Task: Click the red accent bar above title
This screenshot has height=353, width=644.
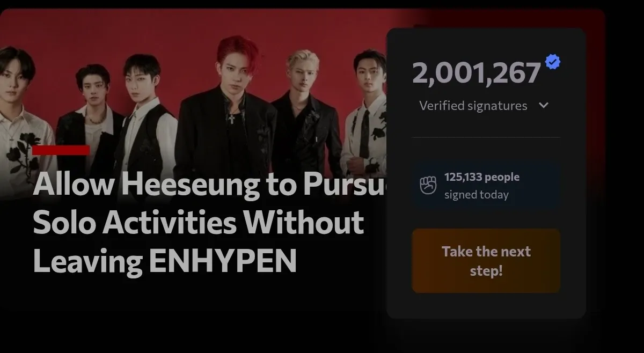Action: (61, 150)
